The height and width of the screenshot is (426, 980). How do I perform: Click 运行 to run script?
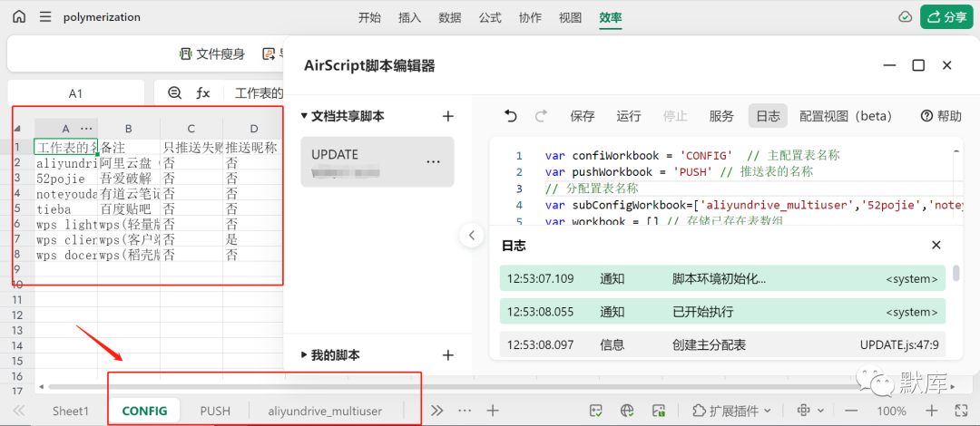point(629,116)
